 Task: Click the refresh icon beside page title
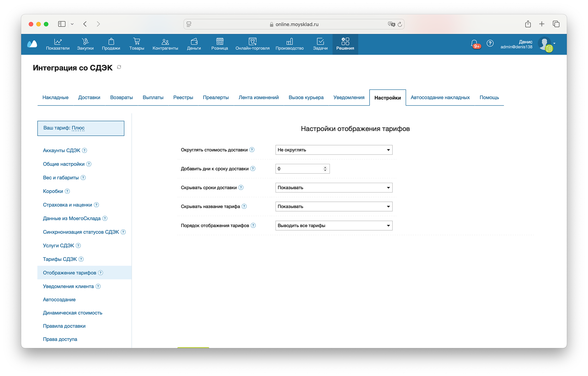(x=119, y=67)
